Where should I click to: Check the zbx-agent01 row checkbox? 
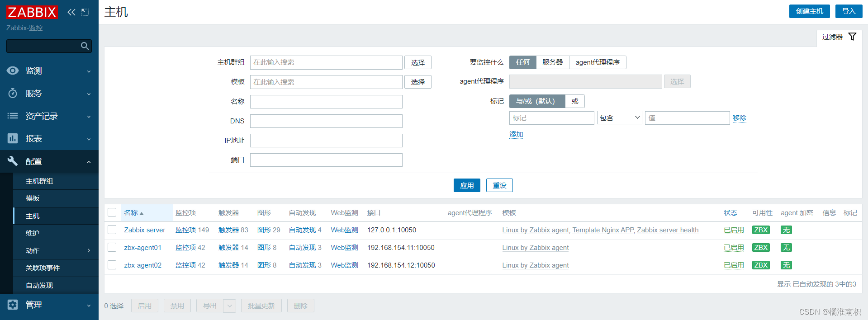[x=112, y=247]
